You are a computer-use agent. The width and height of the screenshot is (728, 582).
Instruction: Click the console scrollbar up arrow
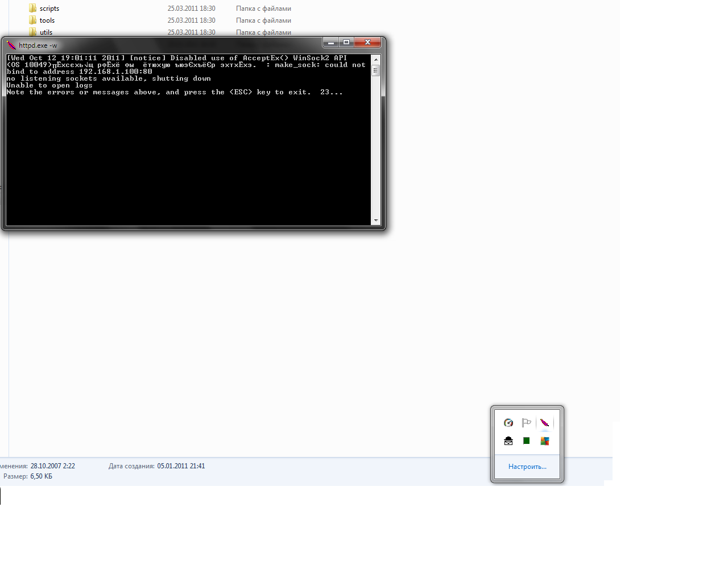(375, 59)
